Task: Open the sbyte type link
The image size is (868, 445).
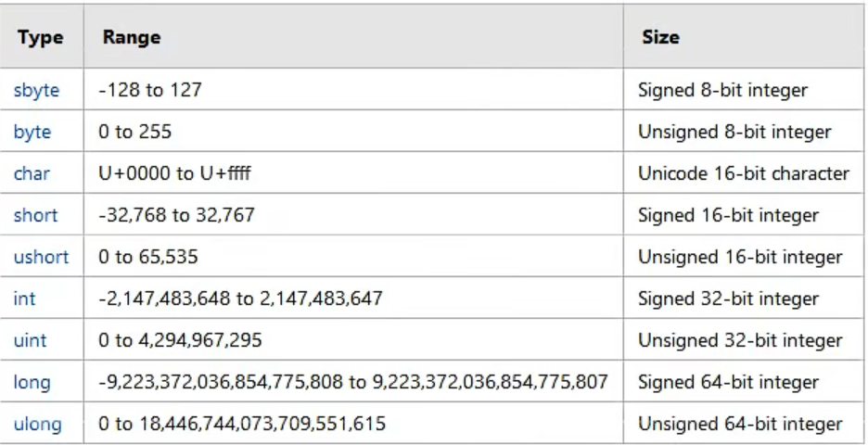Action: click(36, 91)
